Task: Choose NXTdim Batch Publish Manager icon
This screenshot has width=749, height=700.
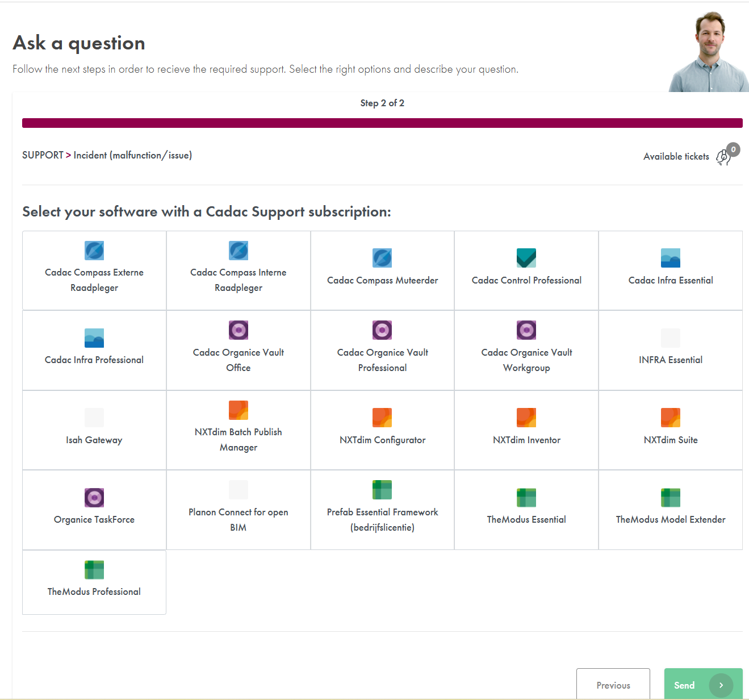Action: [238, 410]
